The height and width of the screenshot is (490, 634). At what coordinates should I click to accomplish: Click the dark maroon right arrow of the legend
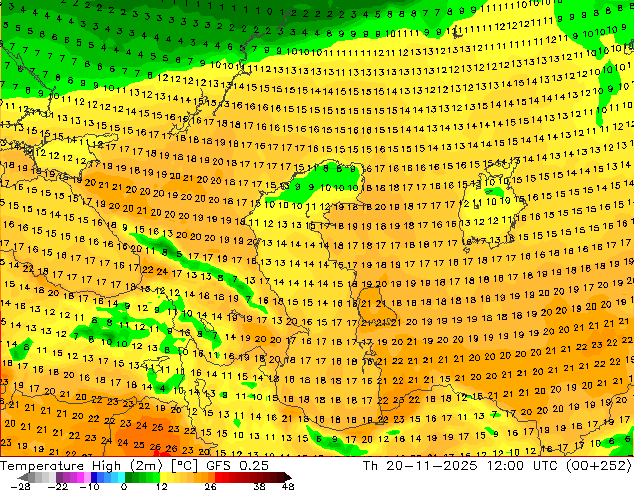click(287, 477)
